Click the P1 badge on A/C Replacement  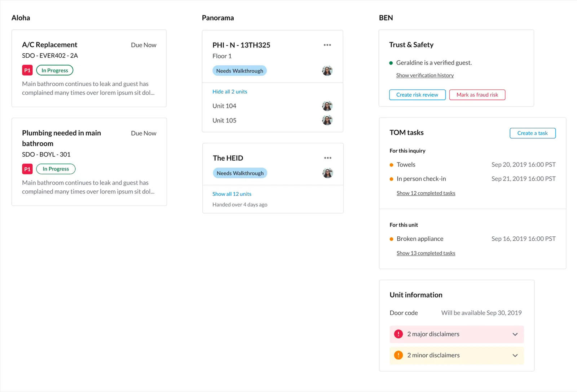pos(27,70)
